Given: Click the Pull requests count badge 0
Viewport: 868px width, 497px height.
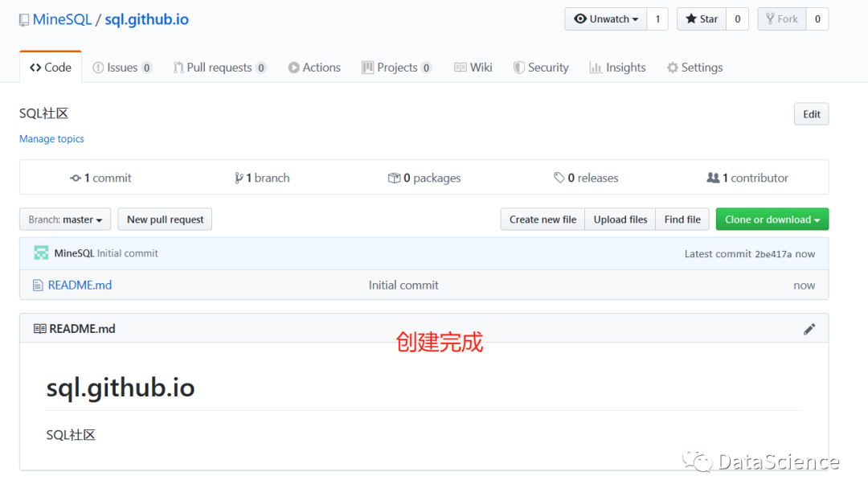Looking at the screenshot, I should [x=260, y=68].
